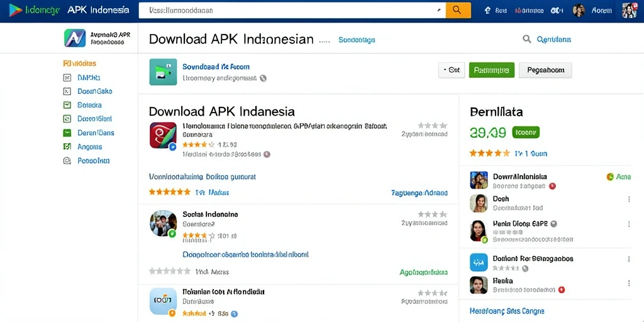
Task: Click the green Raenmnue button
Action: point(492,70)
